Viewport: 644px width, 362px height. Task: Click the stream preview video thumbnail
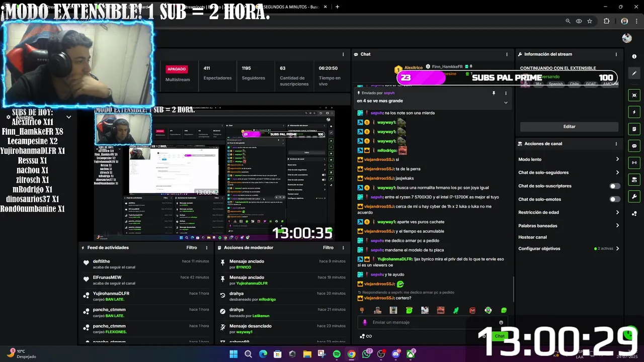coord(214,173)
